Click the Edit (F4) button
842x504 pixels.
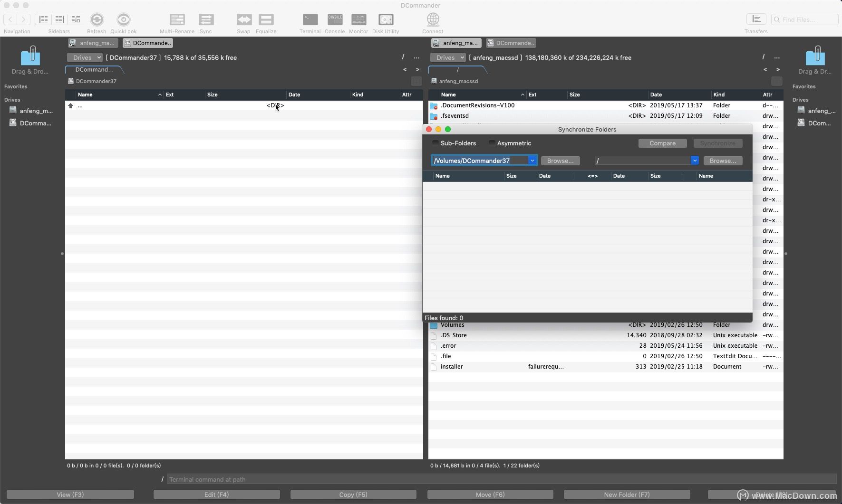click(216, 494)
